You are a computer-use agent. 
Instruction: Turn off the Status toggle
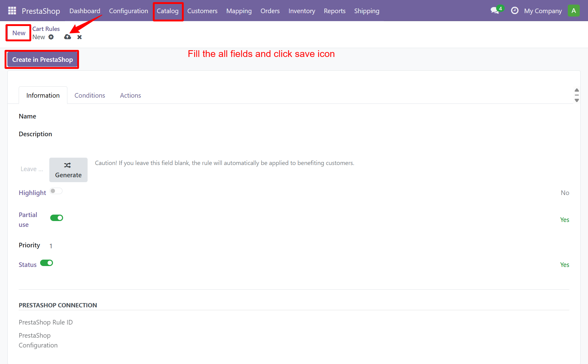click(x=46, y=263)
